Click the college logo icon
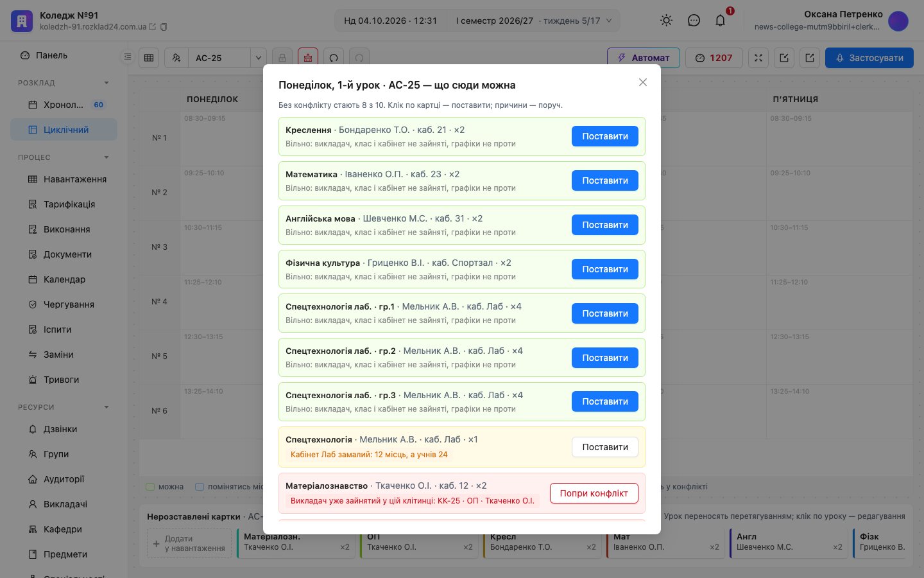924x578 pixels. tap(21, 21)
